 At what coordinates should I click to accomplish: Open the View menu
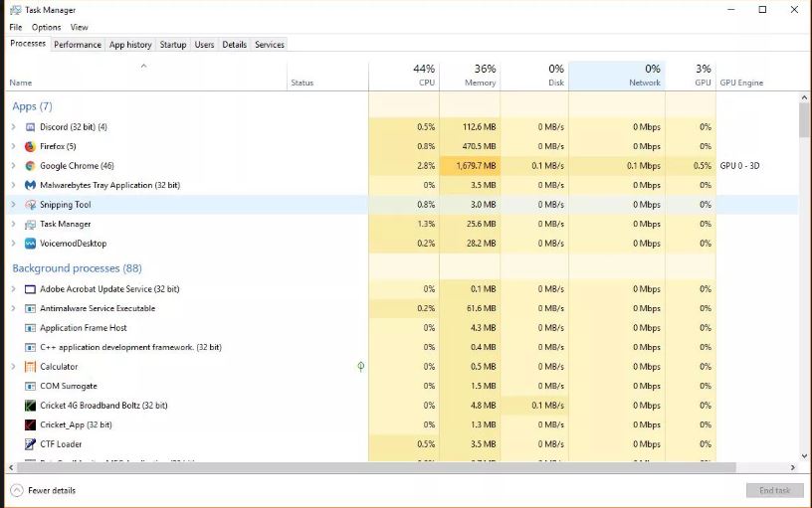[x=80, y=28]
